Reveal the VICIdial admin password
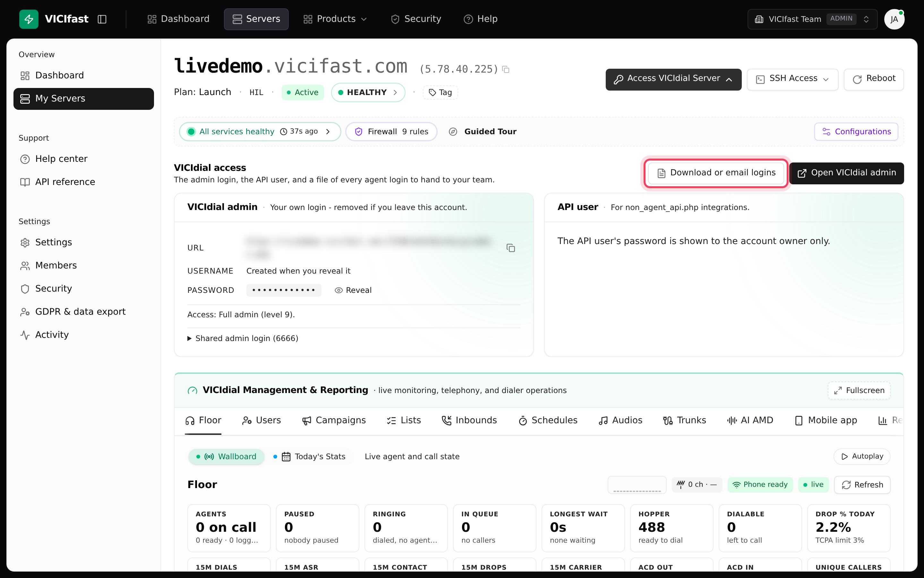924x578 pixels. click(353, 290)
